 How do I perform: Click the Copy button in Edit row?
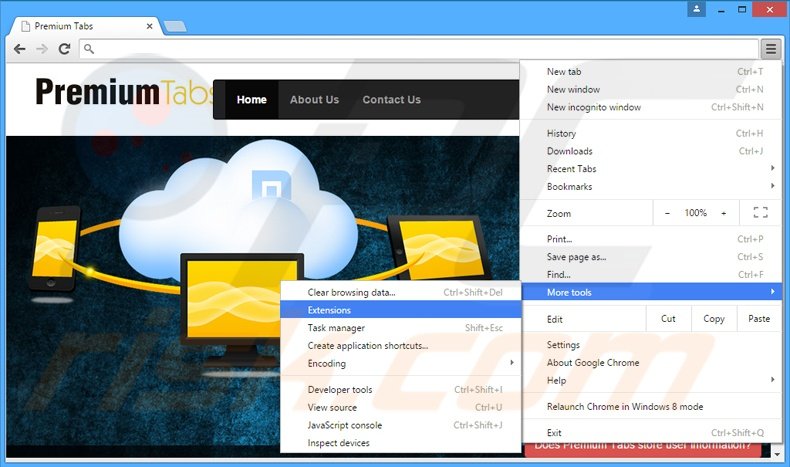tap(714, 319)
